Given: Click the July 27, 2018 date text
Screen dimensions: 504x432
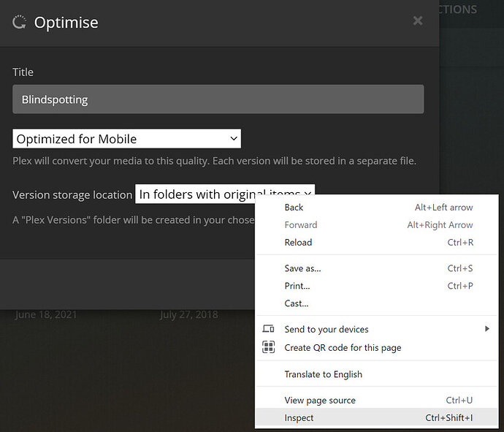Looking at the screenshot, I should point(189,314).
